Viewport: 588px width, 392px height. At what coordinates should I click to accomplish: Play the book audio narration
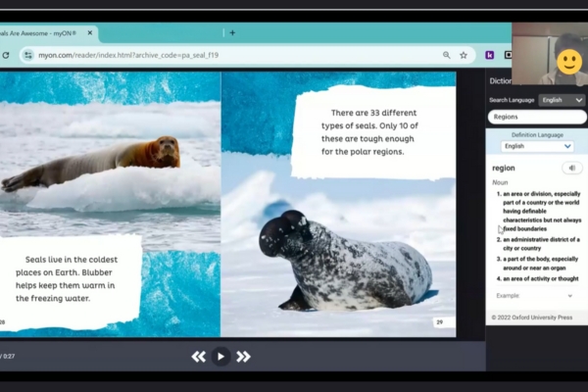221,357
